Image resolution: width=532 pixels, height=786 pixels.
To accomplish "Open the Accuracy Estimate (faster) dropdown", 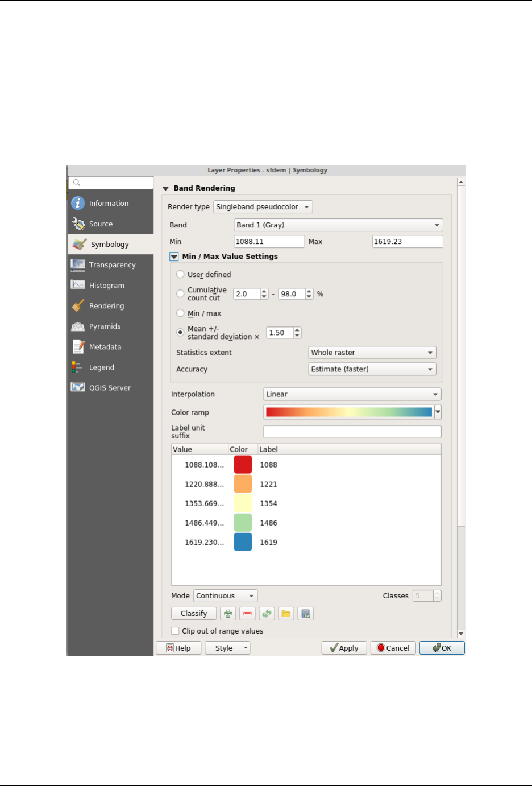I will coord(372,369).
